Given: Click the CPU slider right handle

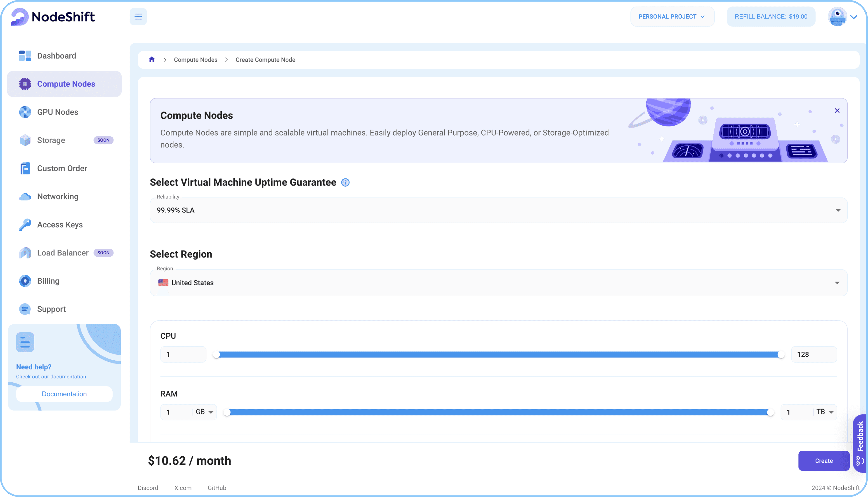Looking at the screenshot, I should point(781,355).
